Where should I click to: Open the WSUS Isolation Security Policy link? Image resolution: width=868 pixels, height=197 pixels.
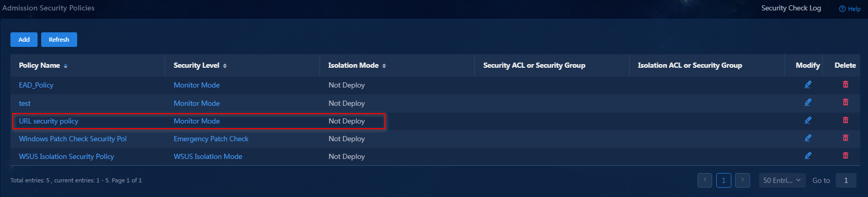(x=66, y=156)
